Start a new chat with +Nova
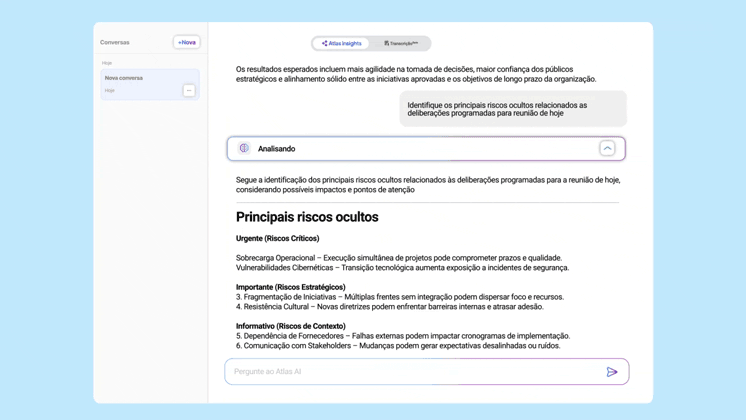 187,42
